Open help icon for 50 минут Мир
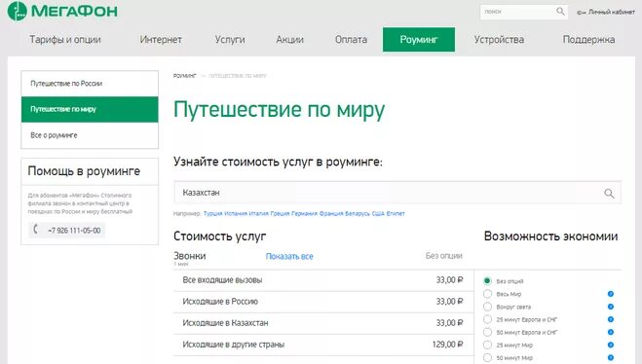 coord(611,357)
